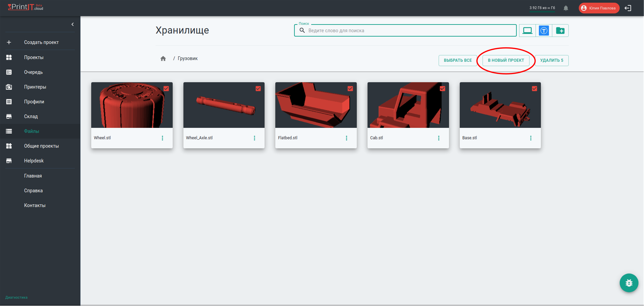The image size is (644, 306).
Task: Click the Принтеры camera-style icon
Action: pyautogui.click(x=9, y=87)
